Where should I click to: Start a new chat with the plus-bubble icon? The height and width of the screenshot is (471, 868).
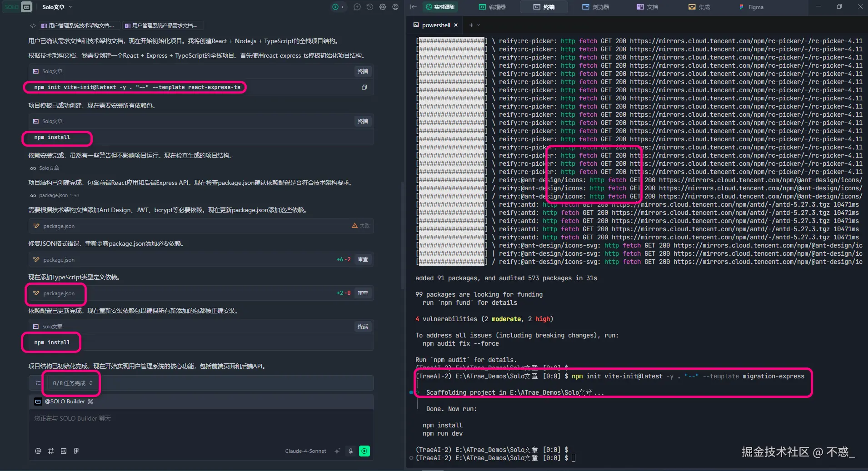pyautogui.click(x=357, y=7)
